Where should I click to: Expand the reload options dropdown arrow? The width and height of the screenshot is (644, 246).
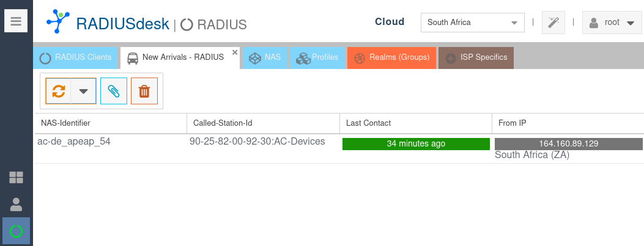[x=84, y=92]
